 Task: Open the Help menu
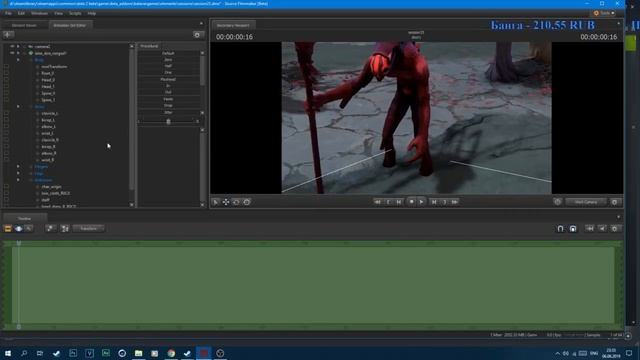coord(92,13)
